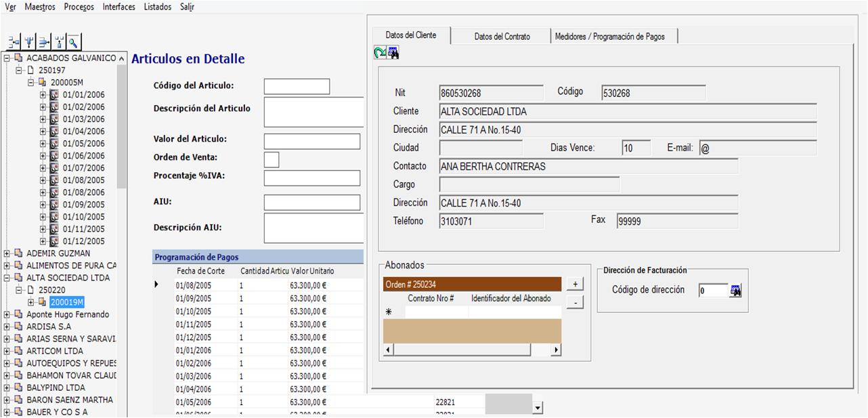Click the client tree vertical scrollbar
The image size is (868, 418).
click(122, 125)
